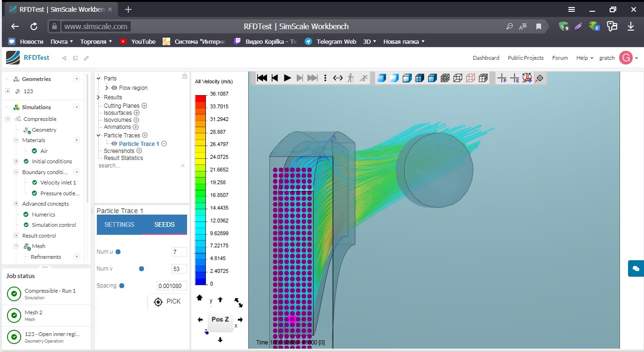Viewport: 644px width, 352px height.
Task: Collapse the Particle Traces node
Action: (99, 136)
